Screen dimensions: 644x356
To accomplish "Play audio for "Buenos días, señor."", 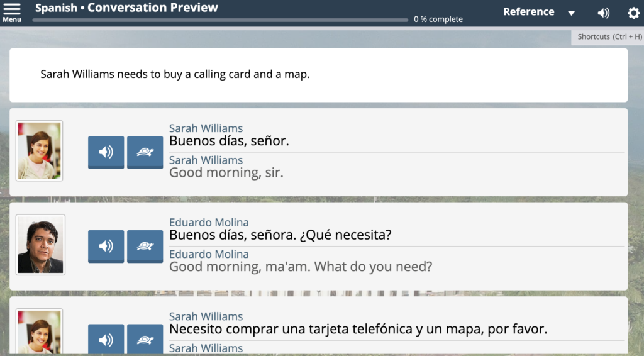I will pyautogui.click(x=106, y=152).
